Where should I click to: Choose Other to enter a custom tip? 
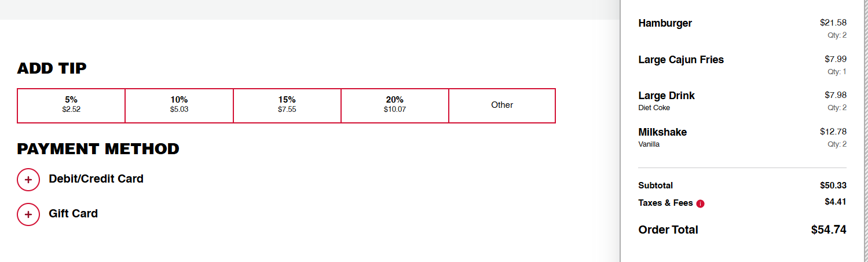click(x=502, y=105)
